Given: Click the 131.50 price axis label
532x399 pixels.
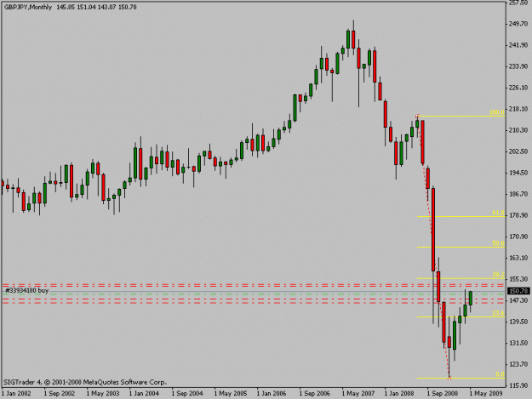Looking at the screenshot, I should tap(518, 343).
